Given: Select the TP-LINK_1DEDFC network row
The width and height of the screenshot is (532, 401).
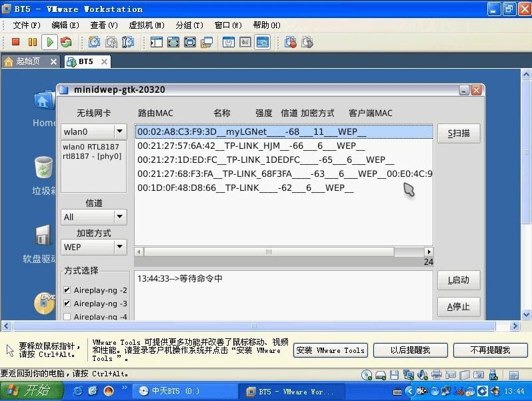Looking at the screenshot, I should tap(284, 159).
